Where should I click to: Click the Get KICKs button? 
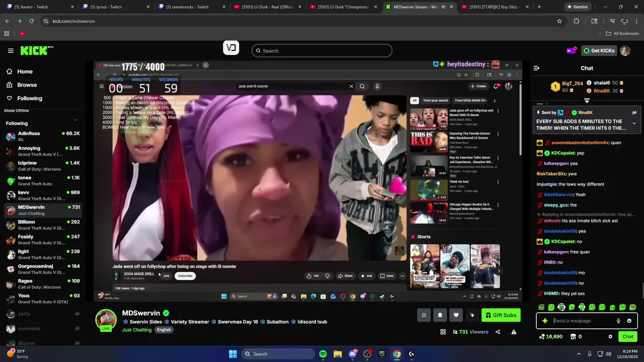[x=599, y=51]
